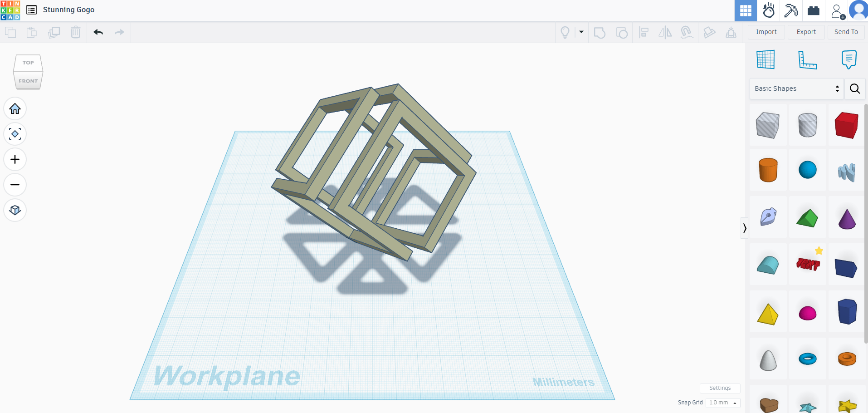Open the Basic Shapes category dropdown
868x413 pixels.
[x=796, y=88]
